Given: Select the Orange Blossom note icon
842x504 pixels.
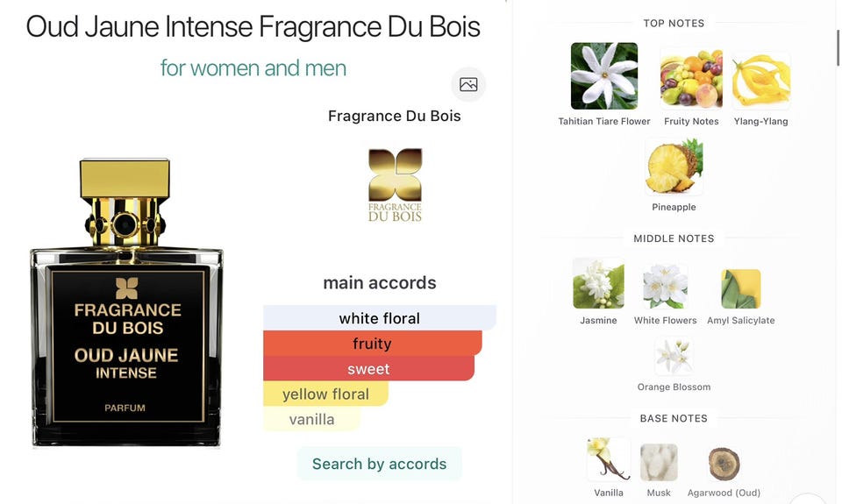Looking at the screenshot, I should pyautogui.click(x=674, y=356).
